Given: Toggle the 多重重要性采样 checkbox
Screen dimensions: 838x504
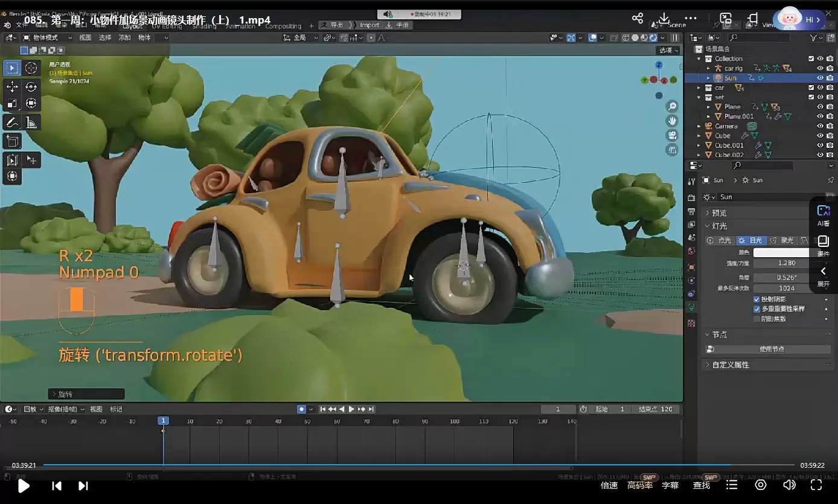Looking at the screenshot, I should (x=756, y=309).
